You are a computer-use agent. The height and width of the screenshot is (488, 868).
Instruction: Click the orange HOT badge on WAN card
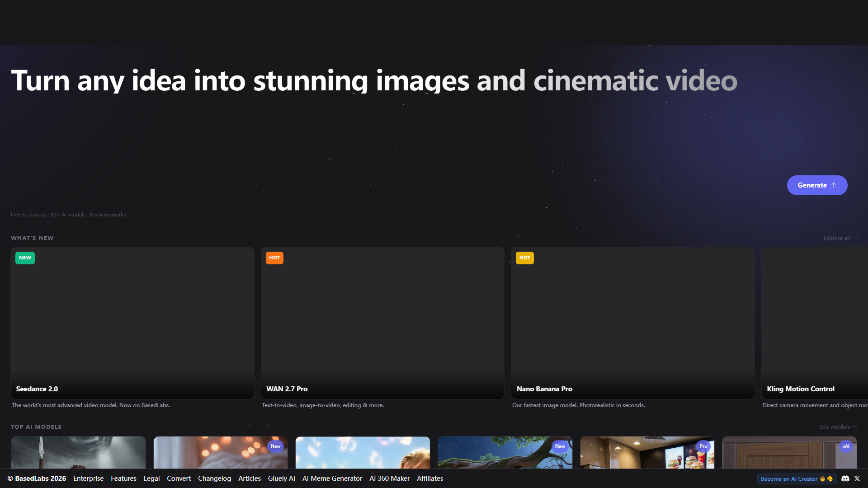(x=274, y=258)
